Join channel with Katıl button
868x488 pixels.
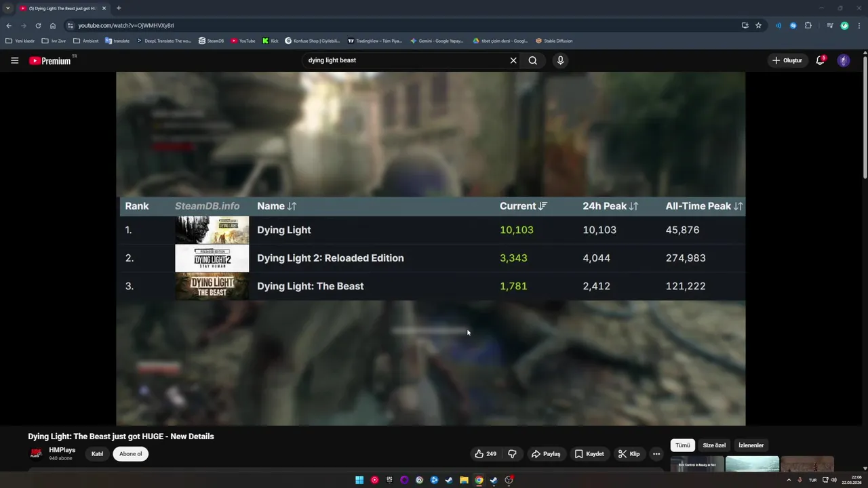(97, 454)
